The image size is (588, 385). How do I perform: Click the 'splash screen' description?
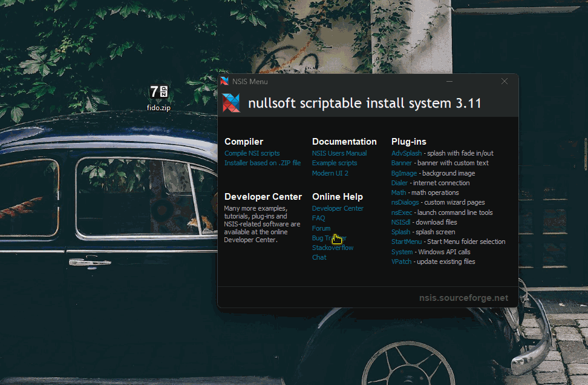(x=436, y=232)
